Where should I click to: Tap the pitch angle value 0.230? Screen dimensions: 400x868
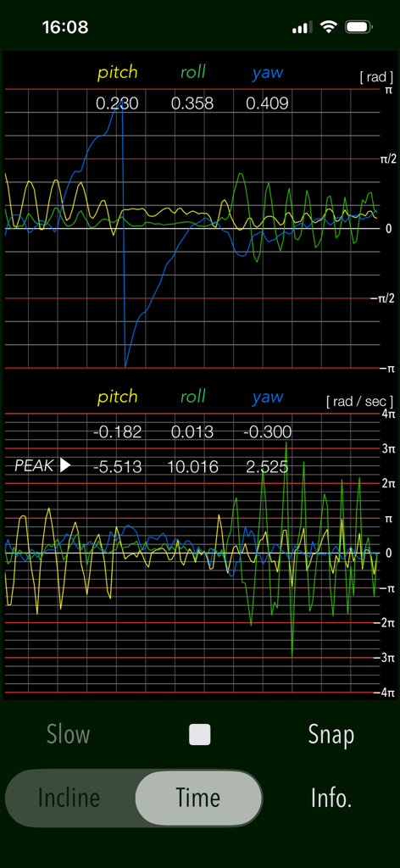[117, 103]
